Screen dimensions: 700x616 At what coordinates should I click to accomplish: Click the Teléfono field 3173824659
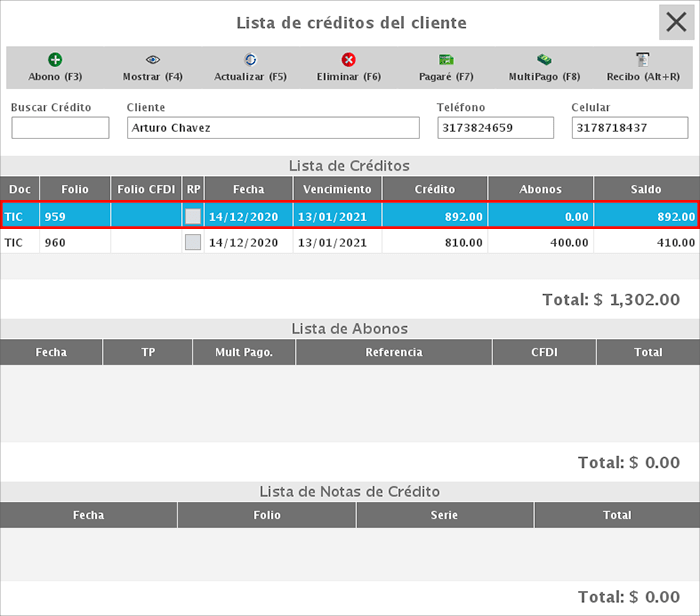pyautogui.click(x=496, y=128)
